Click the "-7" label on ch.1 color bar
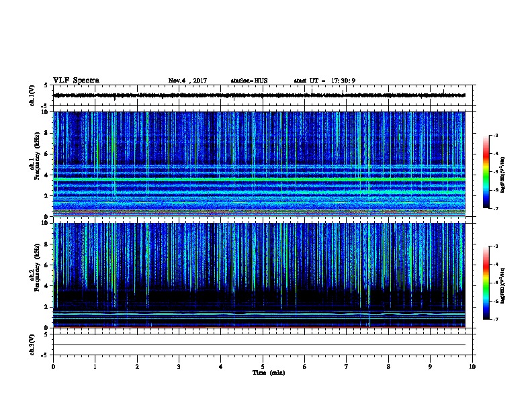 click(495, 208)
